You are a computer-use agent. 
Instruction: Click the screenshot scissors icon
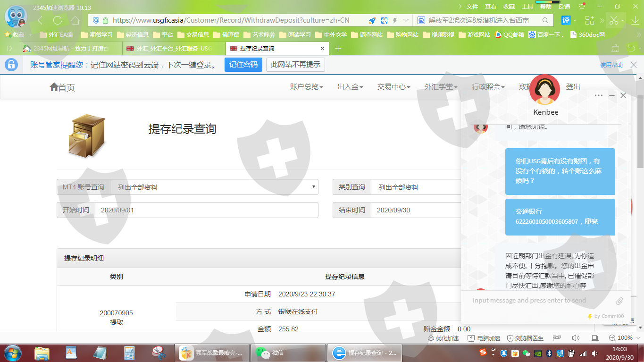tap(613, 20)
